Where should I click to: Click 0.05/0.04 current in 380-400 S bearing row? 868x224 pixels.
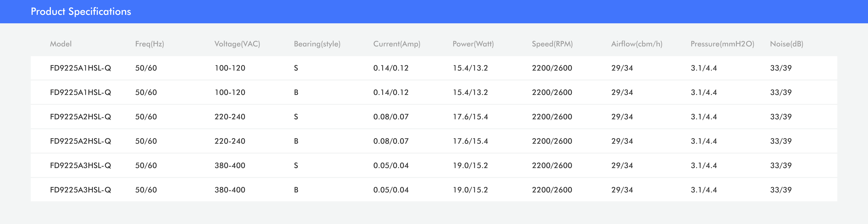tap(391, 165)
